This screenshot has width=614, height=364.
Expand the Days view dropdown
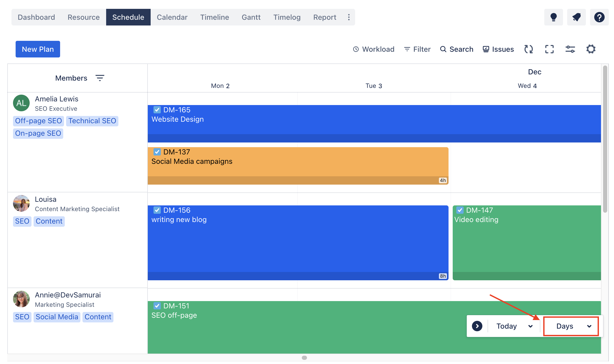571,326
